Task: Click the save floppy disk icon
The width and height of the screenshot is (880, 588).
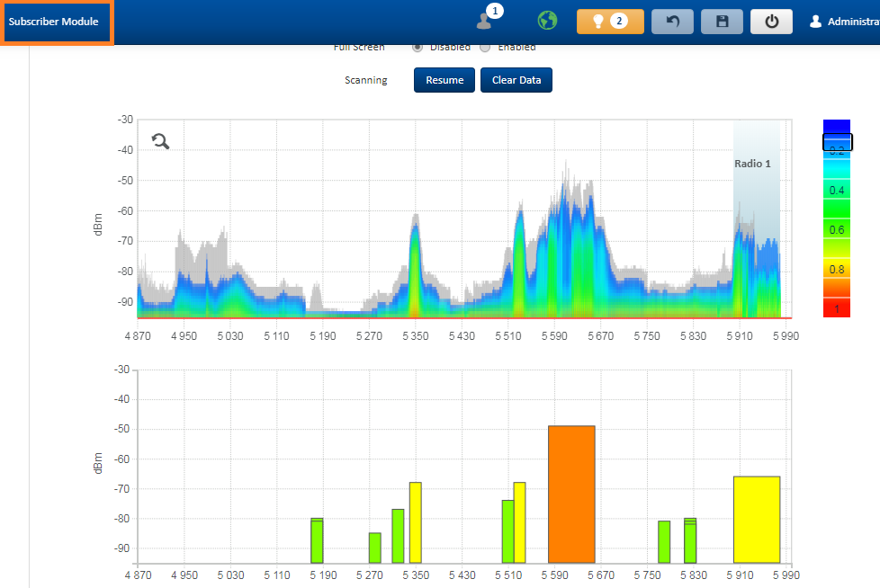Action: point(722,22)
